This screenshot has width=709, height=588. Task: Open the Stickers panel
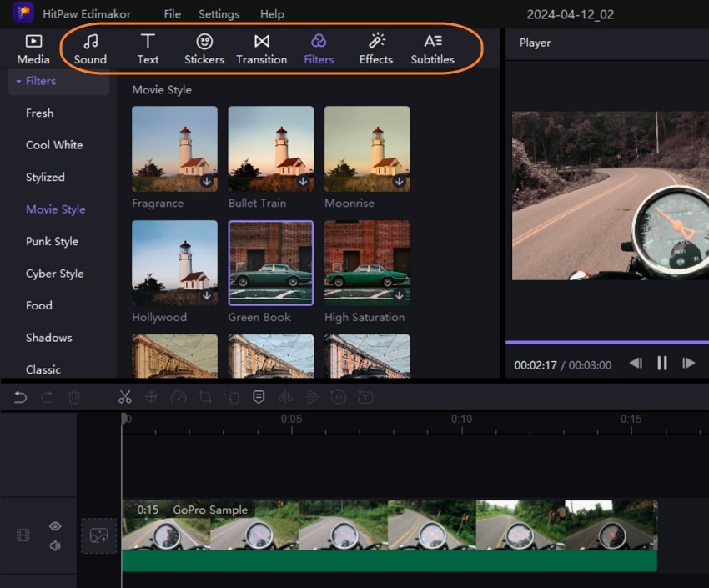pos(204,48)
